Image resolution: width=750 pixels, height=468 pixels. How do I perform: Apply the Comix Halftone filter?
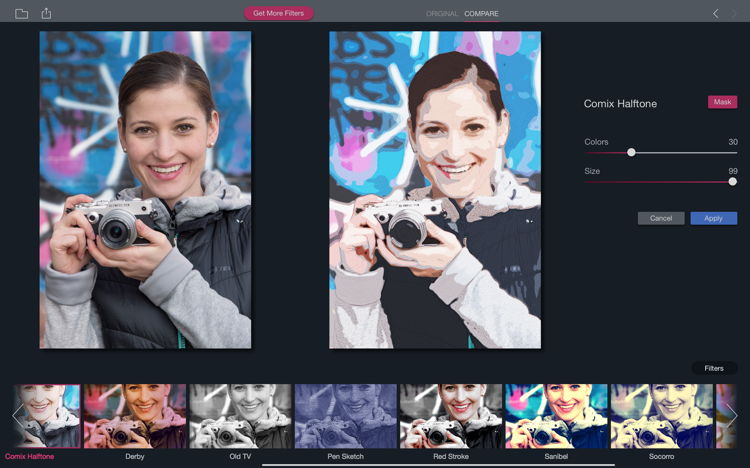point(713,218)
